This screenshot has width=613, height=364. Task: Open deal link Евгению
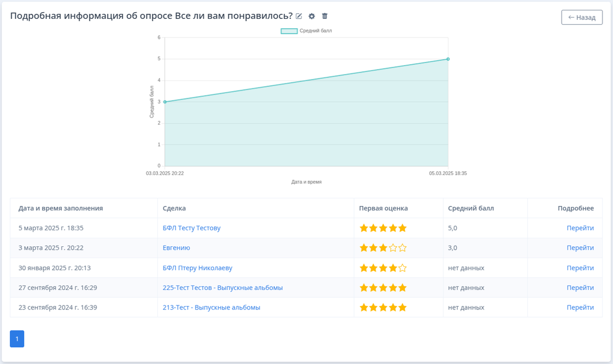(176, 248)
